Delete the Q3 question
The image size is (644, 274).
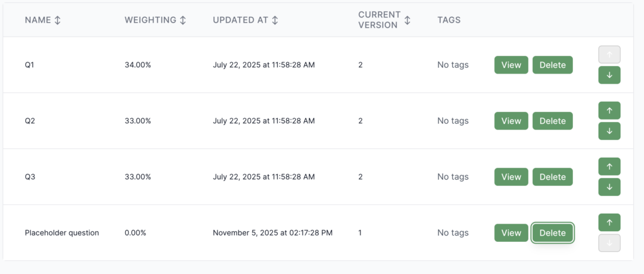pyautogui.click(x=553, y=177)
